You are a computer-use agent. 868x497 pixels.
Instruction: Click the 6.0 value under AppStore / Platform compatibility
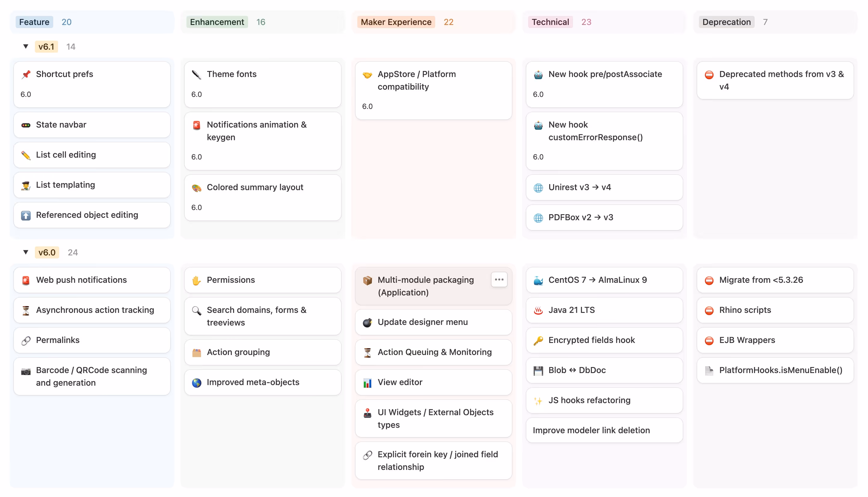pos(368,106)
